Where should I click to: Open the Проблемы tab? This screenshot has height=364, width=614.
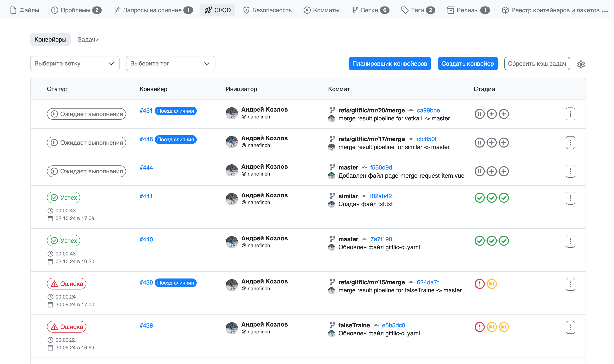[76, 10]
